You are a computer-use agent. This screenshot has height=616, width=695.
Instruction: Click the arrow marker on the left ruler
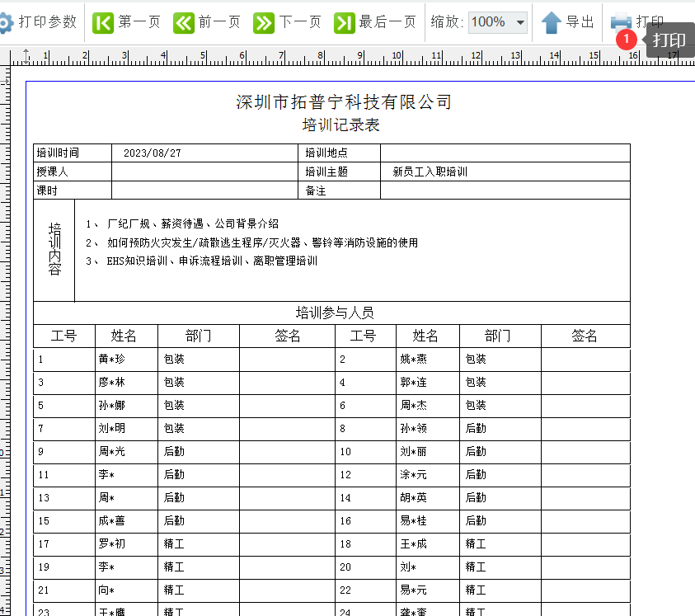pyautogui.click(x=5, y=81)
